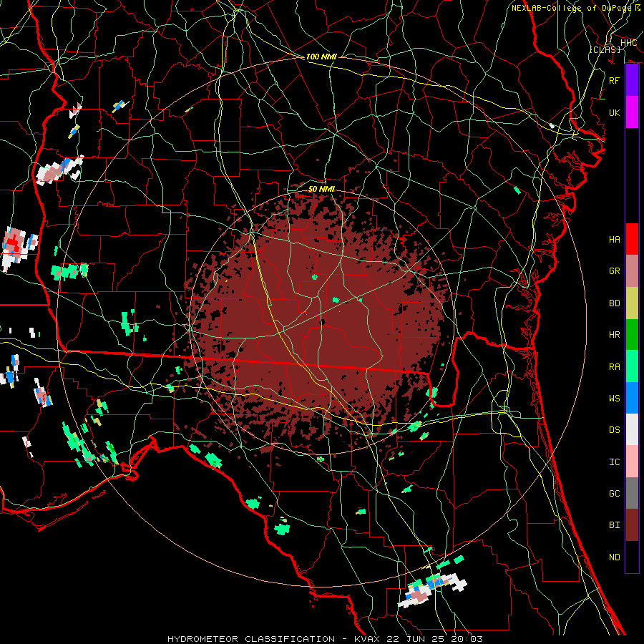Click the 'UK' legend label text
Viewport: 644px width, 644px height.
pyautogui.click(x=614, y=112)
